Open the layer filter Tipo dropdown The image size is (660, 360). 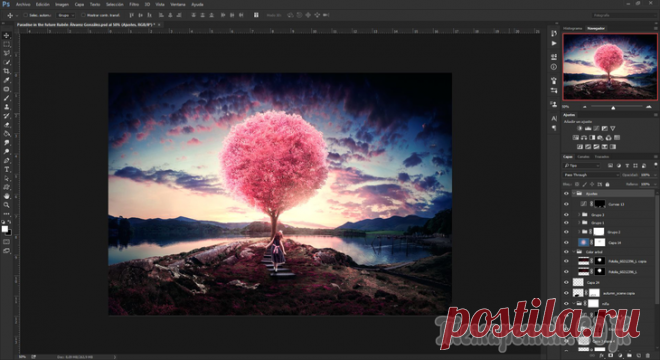tap(582, 166)
